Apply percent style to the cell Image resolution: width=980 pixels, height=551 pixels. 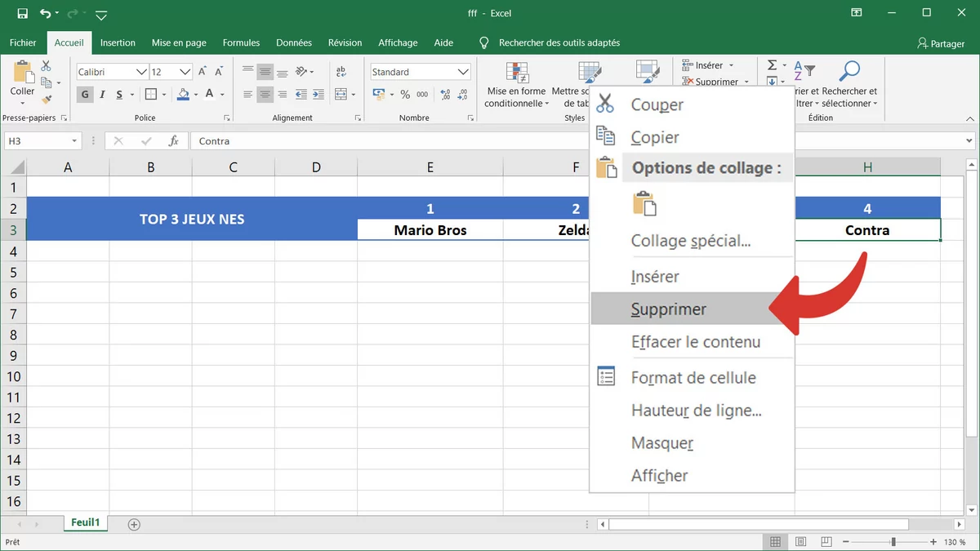(405, 95)
